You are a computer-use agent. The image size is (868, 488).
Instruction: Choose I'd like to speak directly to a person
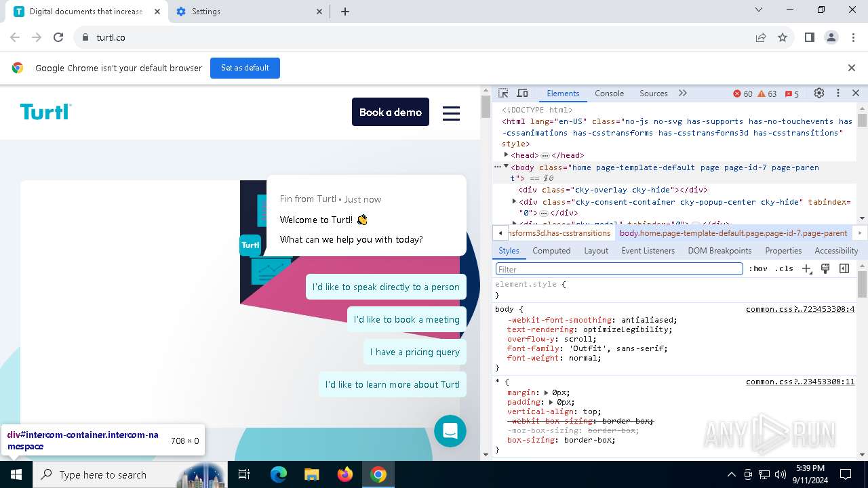386,287
